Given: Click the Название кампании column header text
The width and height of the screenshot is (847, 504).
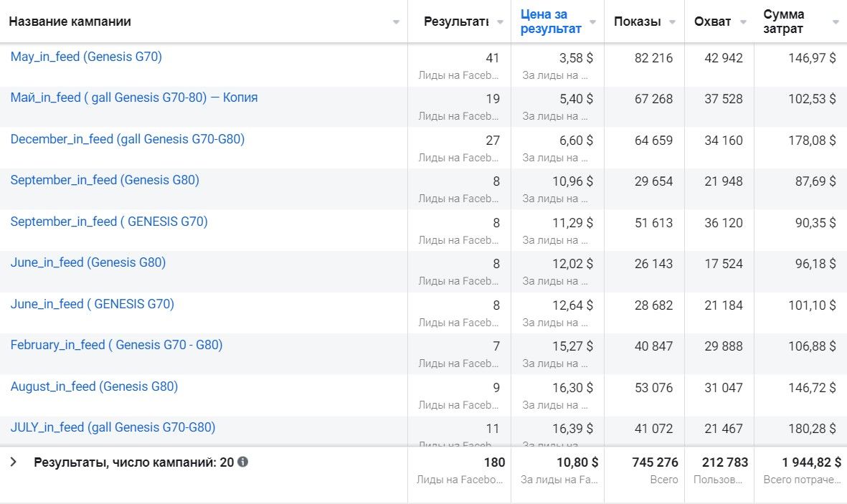Looking at the screenshot, I should click(70, 22).
